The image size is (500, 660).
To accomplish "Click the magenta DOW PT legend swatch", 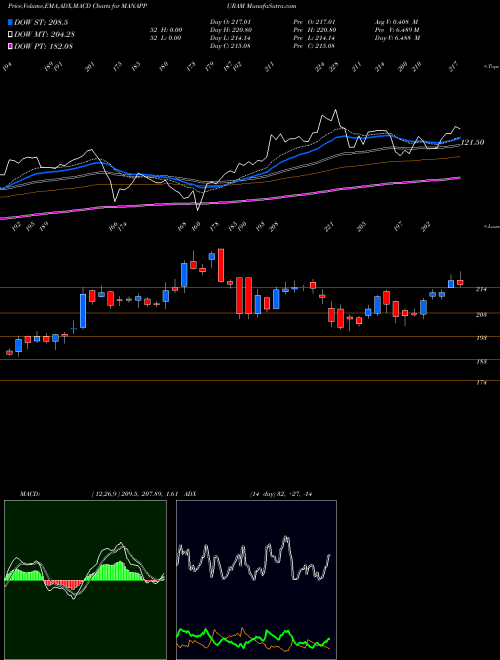I will tap(11, 46).
